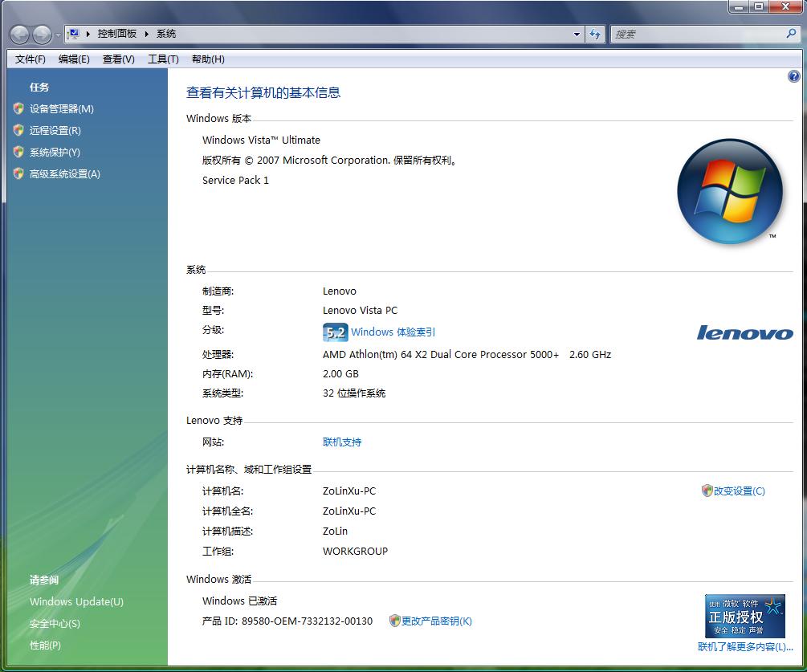Click the 5.2 experience index score badge
Image resolution: width=807 pixels, height=672 pixels.
click(x=335, y=332)
